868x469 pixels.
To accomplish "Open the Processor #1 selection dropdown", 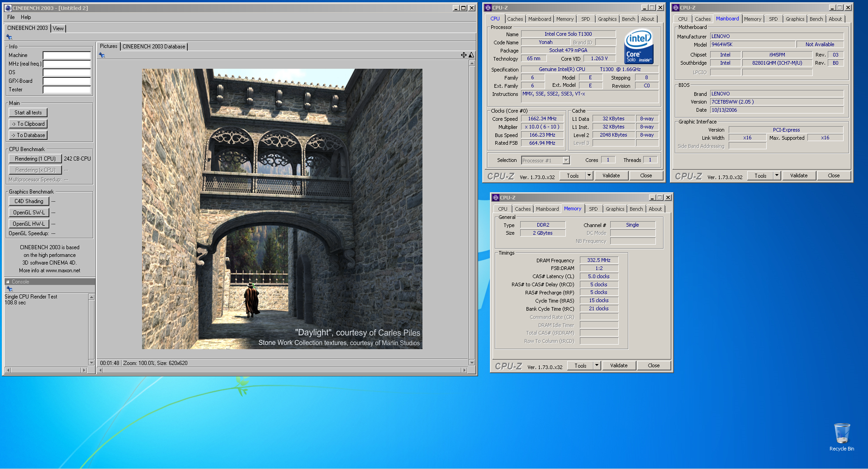I will pos(566,161).
